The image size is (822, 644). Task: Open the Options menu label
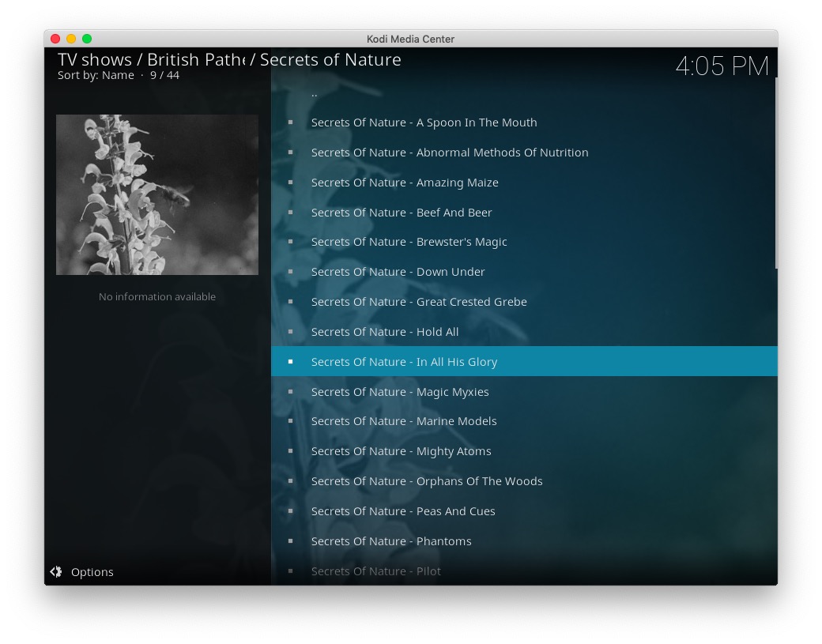click(x=92, y=572)
